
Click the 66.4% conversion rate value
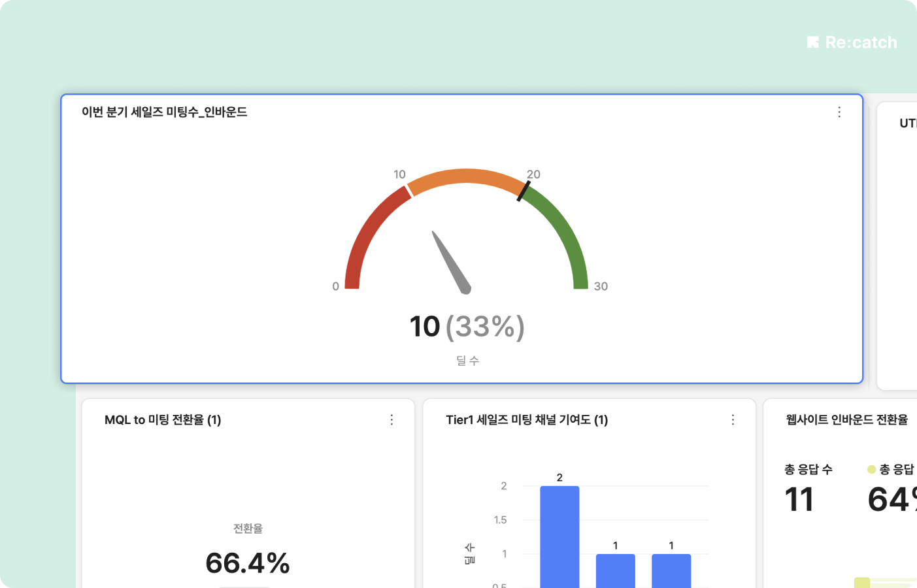tap(247, 563)
